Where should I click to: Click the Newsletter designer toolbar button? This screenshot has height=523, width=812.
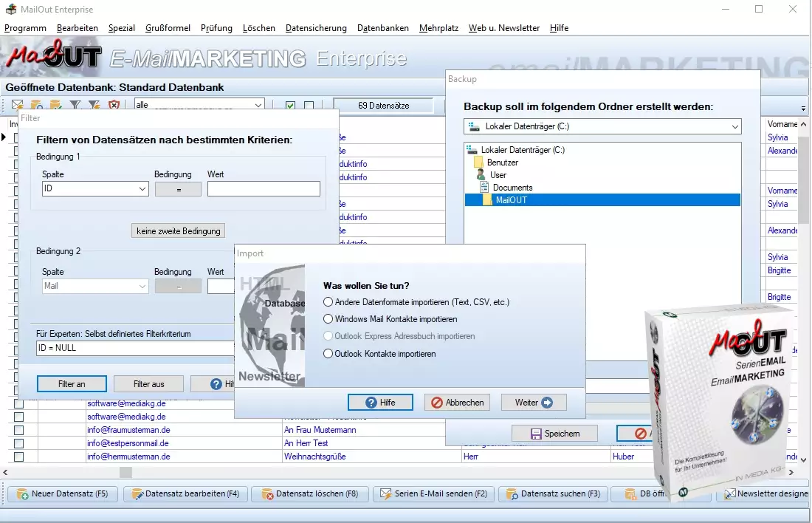pyautogui.click(x=765, y=493)
